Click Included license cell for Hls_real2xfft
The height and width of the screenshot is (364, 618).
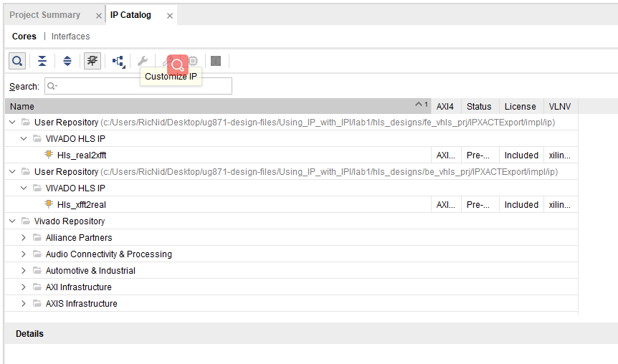[x=521, y=155]
